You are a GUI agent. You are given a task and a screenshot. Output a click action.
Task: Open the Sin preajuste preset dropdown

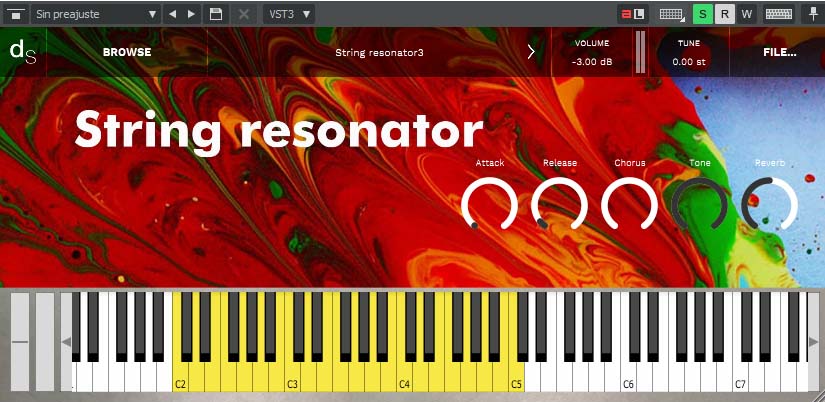pyautogui.click(x=96, y=14)
